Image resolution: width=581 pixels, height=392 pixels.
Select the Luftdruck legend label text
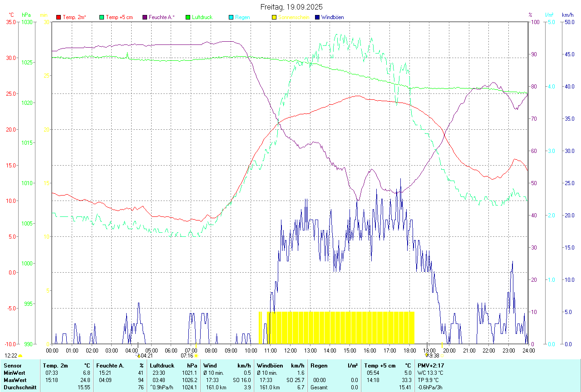coord(202,17)
